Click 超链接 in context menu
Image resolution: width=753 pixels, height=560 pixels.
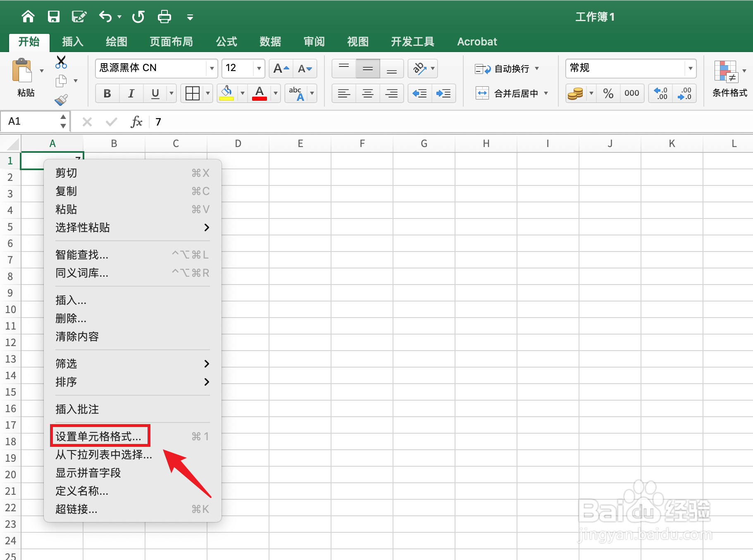[132, 509]
